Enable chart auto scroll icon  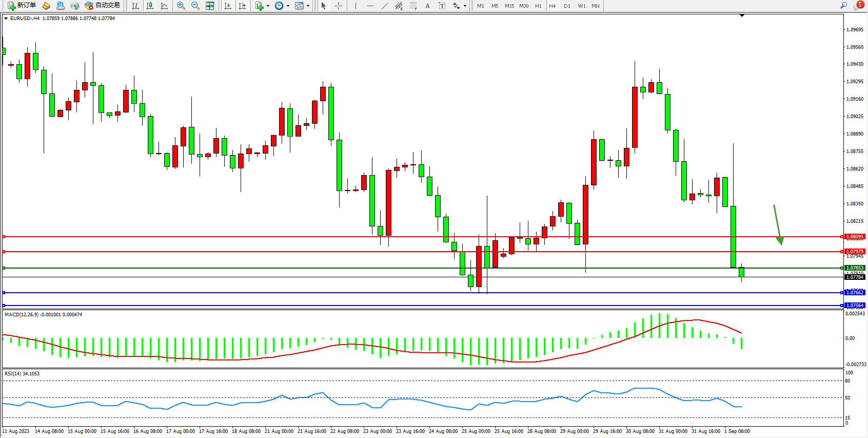(x=228, y=6)
